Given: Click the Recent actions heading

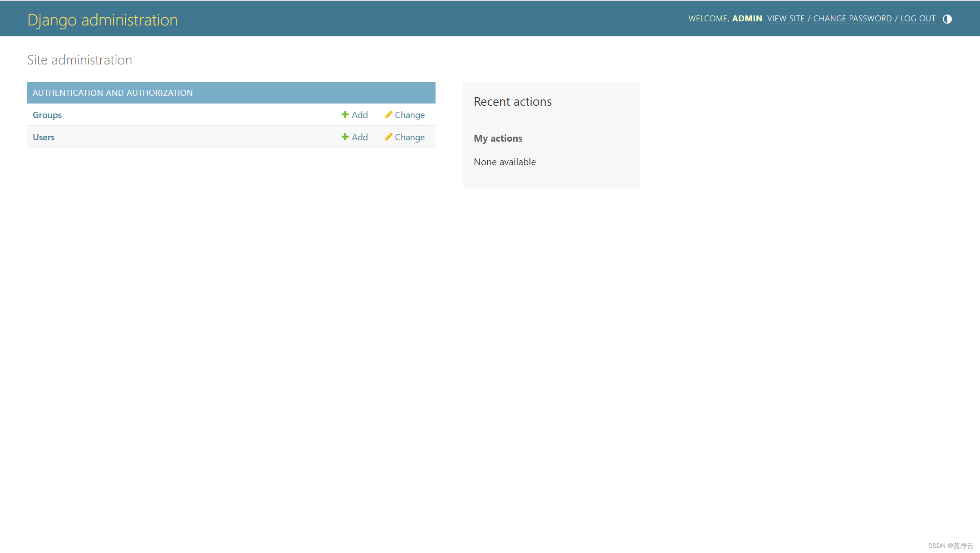Looking at the screenshot, I should click(513, 102).
